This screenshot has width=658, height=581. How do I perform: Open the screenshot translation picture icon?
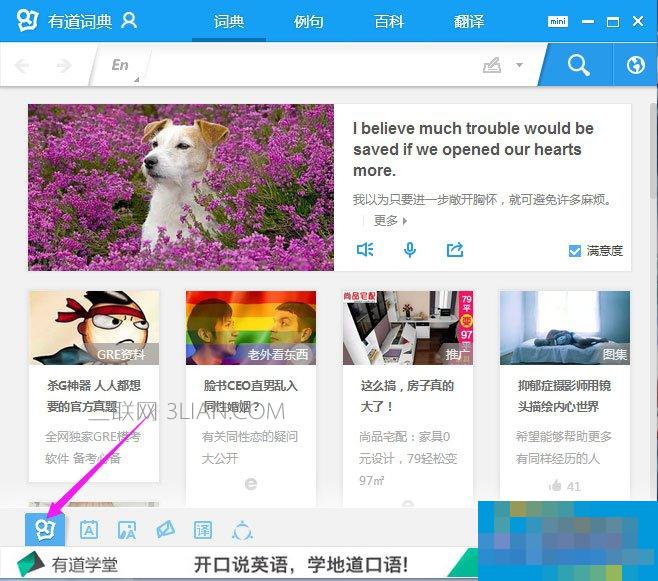126,530
